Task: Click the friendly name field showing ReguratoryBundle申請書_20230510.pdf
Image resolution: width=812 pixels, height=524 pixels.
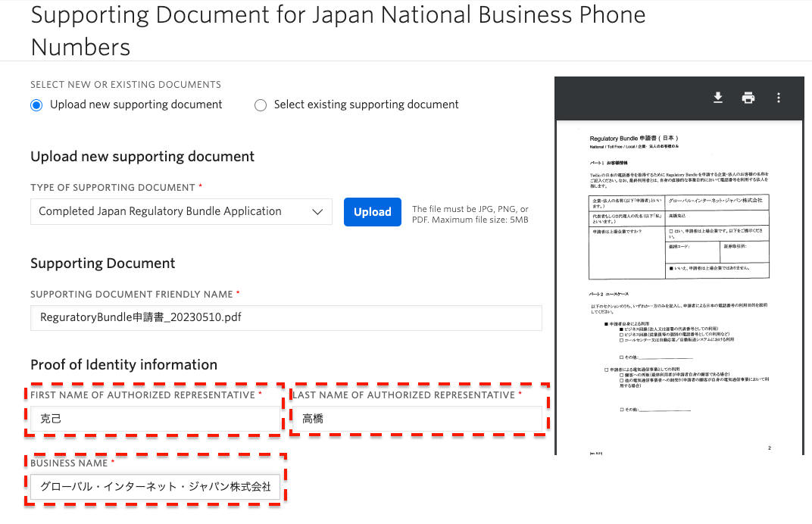Action: pos(286,317)
